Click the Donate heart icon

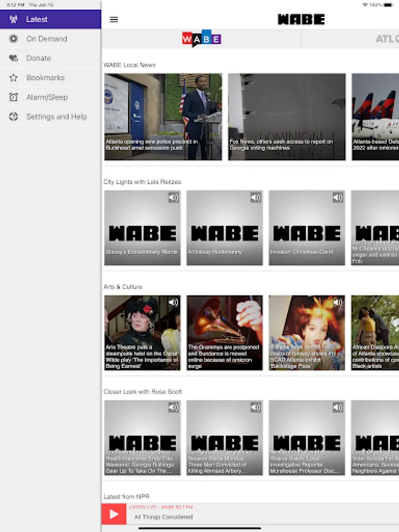point(13,59)
